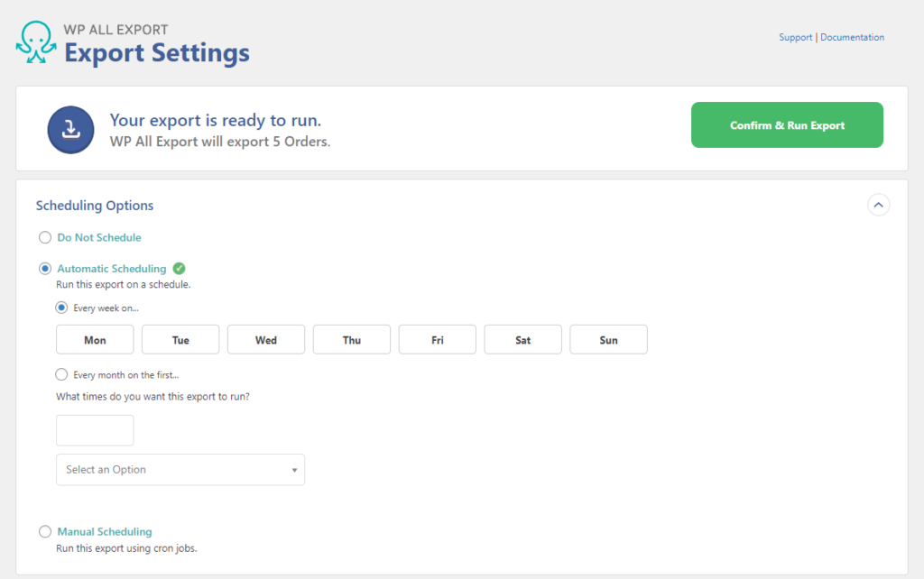Choose Every month on the first option
This screenshot has height=579, width=924.
click(x=61, y=374)
